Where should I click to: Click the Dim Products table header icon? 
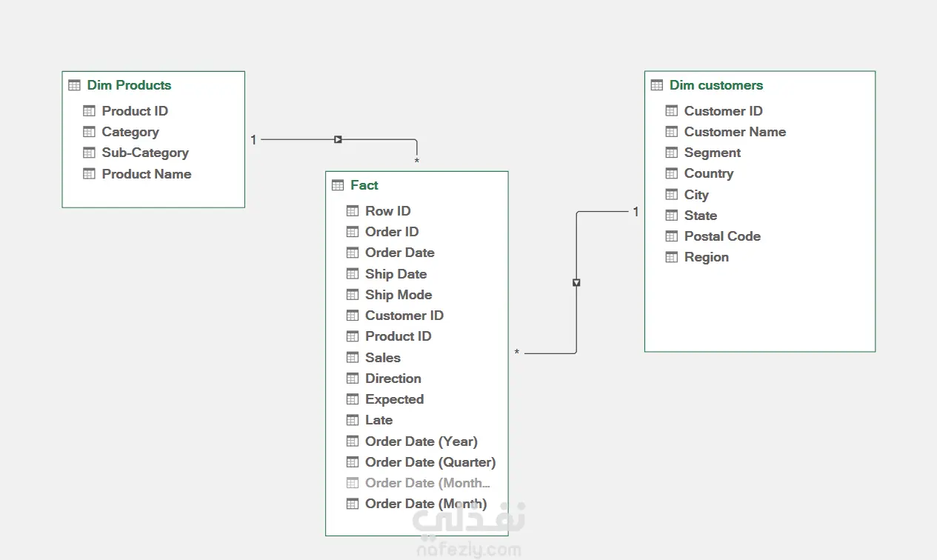74,85
